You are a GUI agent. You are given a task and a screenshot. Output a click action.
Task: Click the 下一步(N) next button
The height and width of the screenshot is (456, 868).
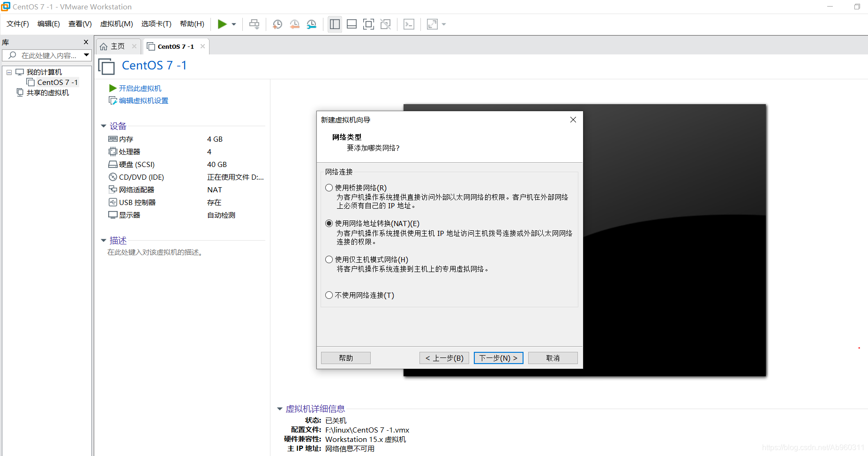coord(499,358)
